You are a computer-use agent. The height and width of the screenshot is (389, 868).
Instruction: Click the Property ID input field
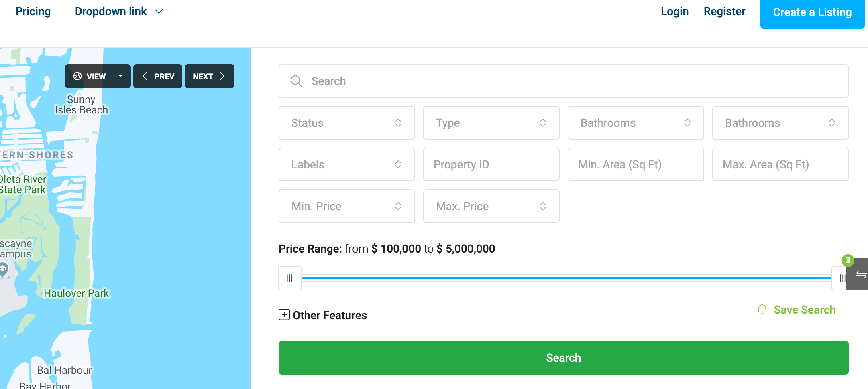click(491, 164)
